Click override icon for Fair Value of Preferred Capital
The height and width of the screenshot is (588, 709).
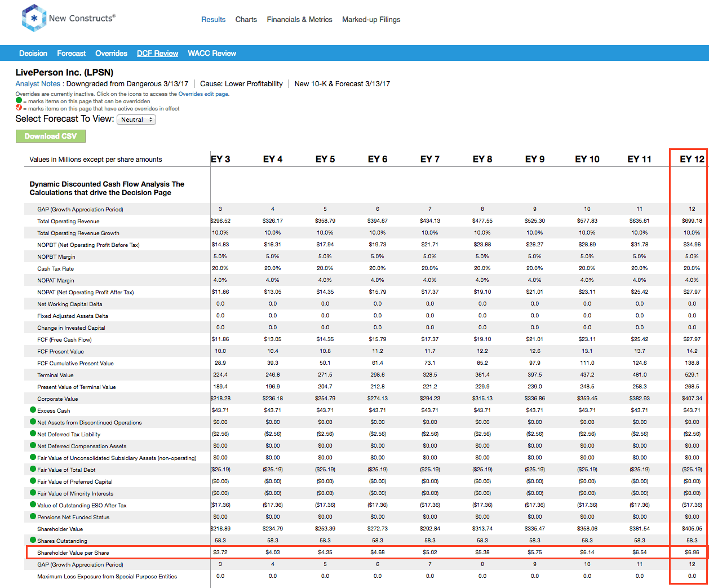pyautogui.click(x=33, y=481)
